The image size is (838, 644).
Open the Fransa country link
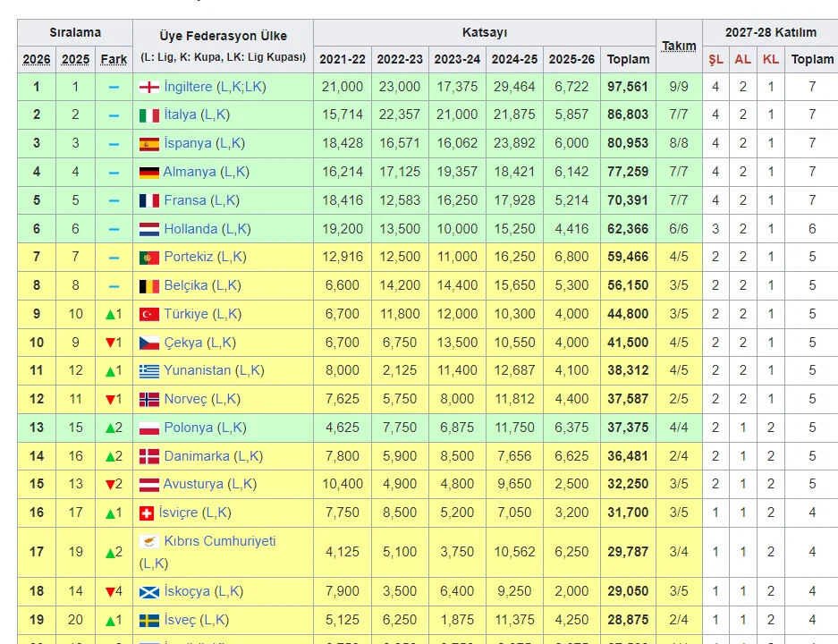(185, 200)
